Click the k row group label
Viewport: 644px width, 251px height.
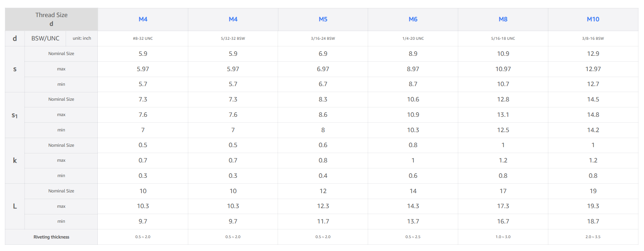click(15, 160)
